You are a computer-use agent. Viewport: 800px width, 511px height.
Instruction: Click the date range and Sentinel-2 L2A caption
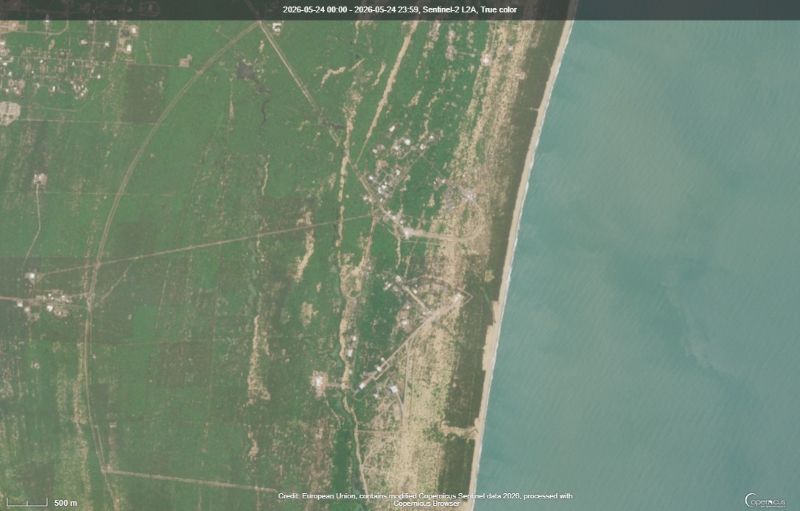click(x=399, y=10)
